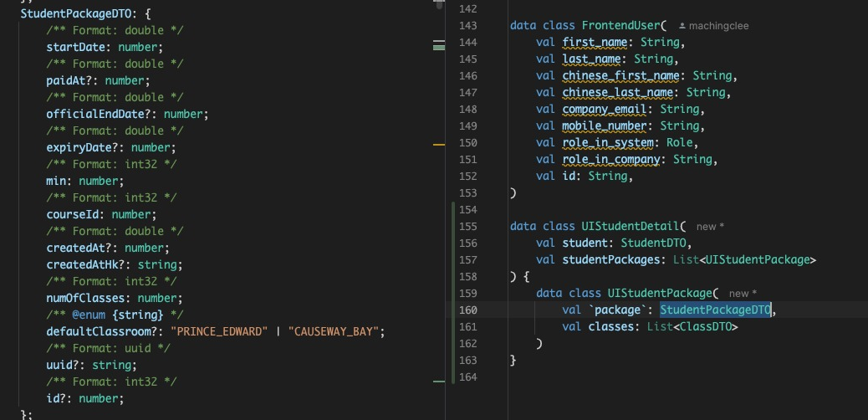Select the expiryDate? property
Viewport: 868px width, 420px height.
tap(82, 147)
